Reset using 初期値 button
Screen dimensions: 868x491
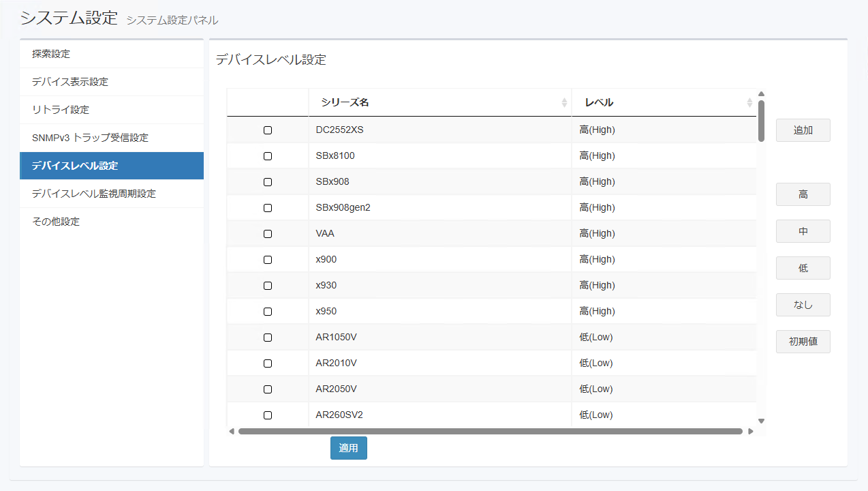[x=803, y=342]
